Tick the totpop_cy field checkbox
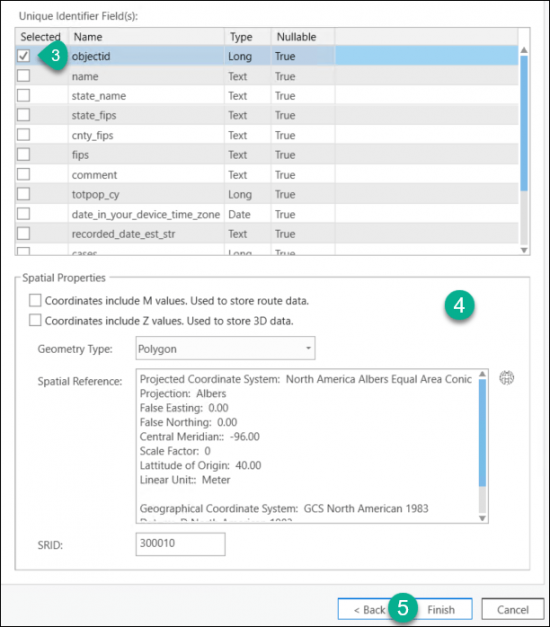Screen dimensions: 550x627 [x=23, y=194]
